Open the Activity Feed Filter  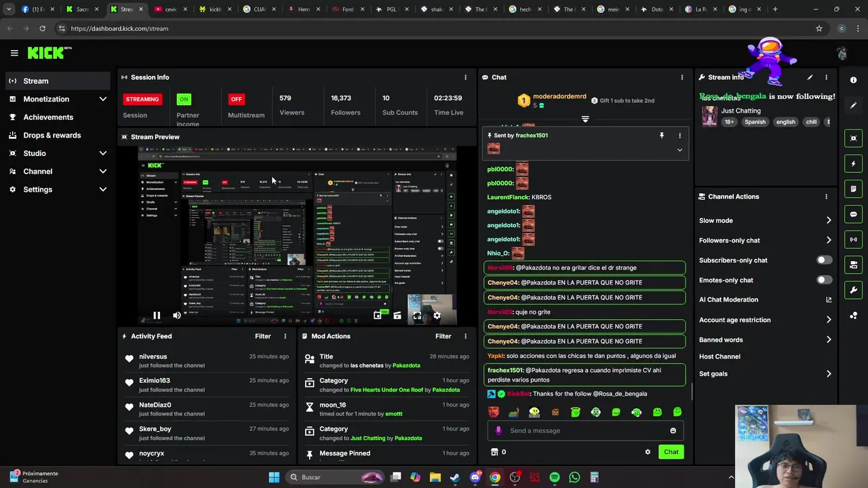(262, 336)
